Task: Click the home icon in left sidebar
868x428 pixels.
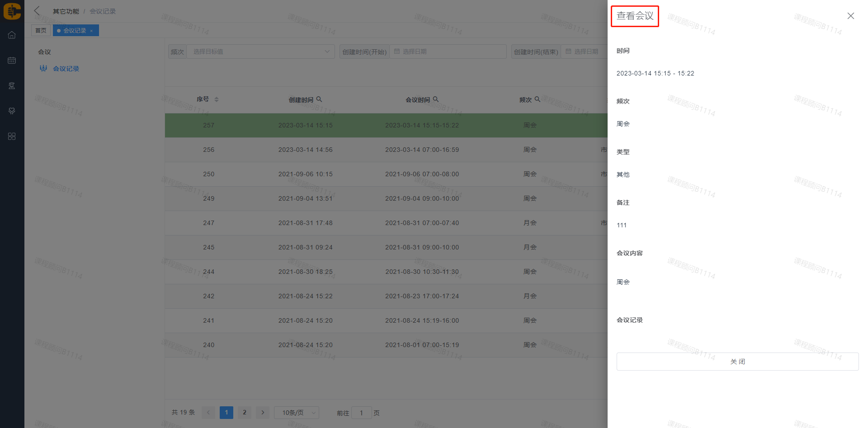Action: (x=12, y=35)
